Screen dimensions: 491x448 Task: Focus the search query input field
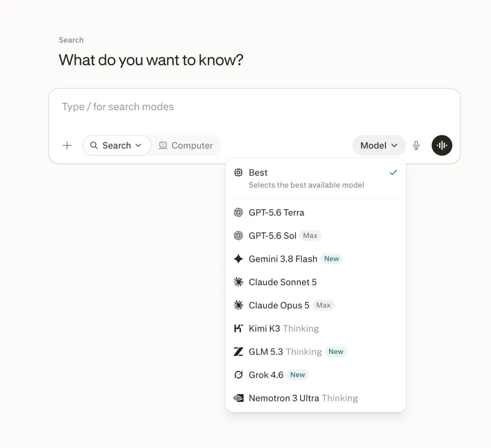tap(254, 109)
